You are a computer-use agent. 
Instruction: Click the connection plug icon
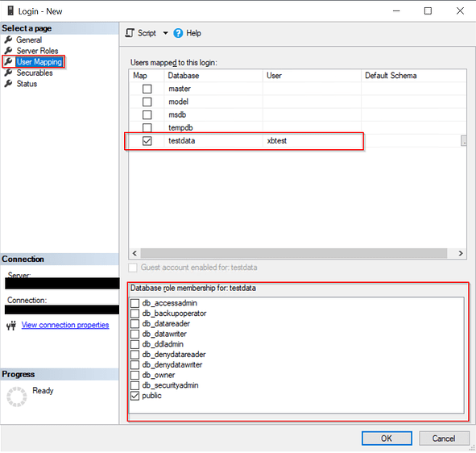[x=11, y=326]
